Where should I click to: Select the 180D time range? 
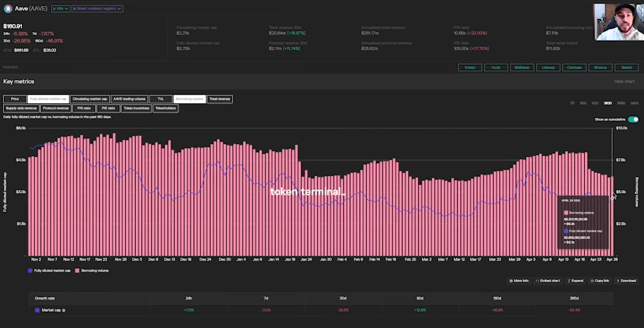608,103
